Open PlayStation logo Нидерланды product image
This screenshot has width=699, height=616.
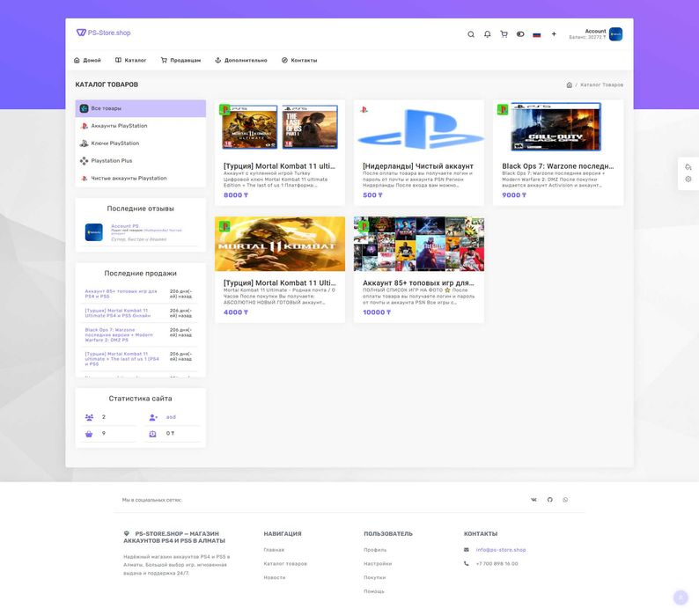point(419,127)
